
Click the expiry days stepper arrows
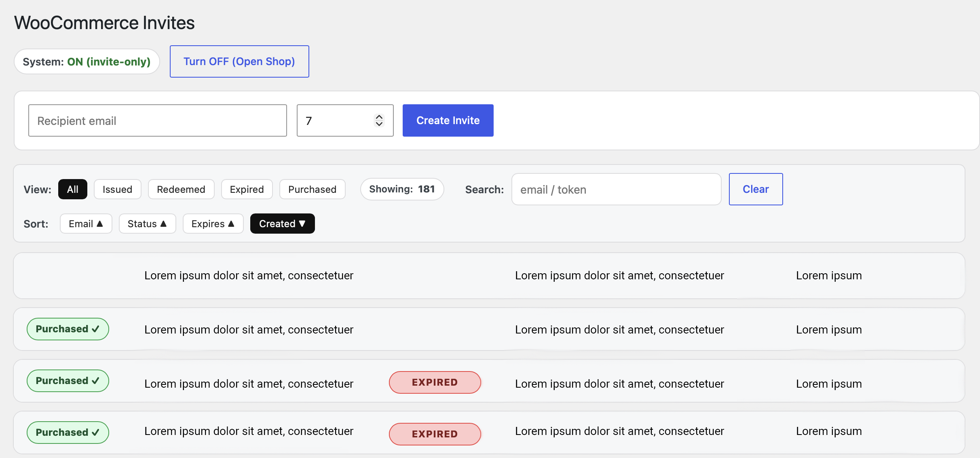point(379,120)
